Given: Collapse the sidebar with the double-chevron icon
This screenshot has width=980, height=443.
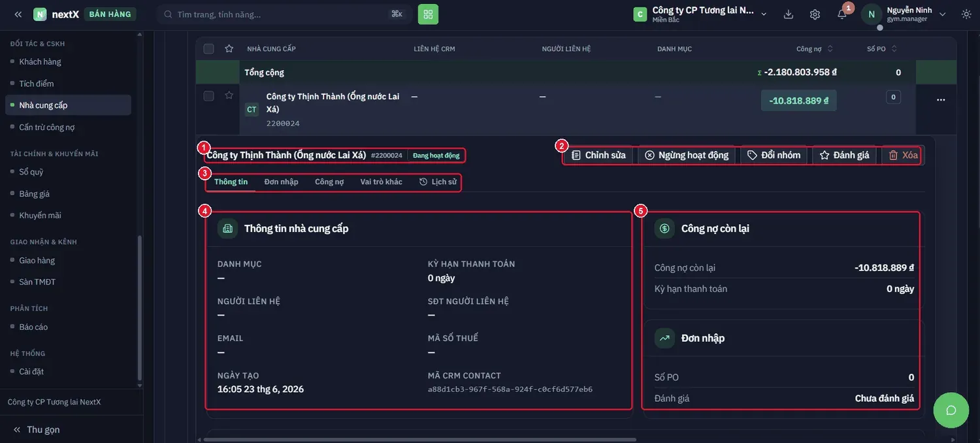Looking at the screenshot, I should pos(18,14).
